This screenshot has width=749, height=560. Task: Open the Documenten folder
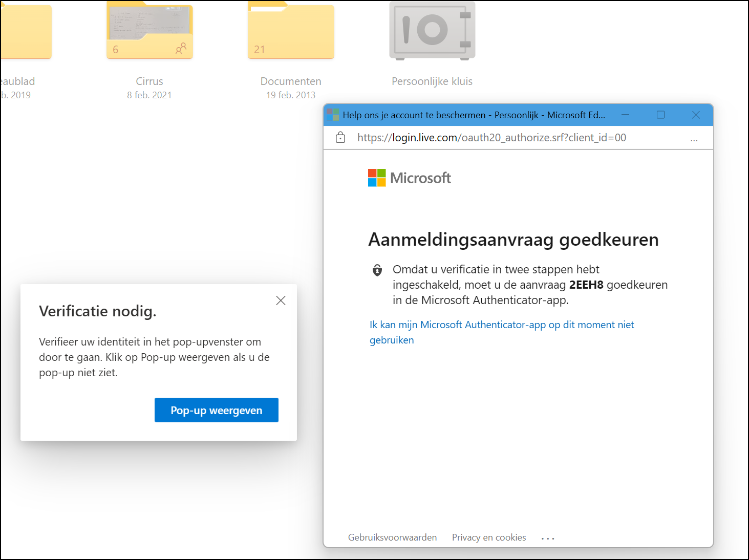point(291,30)
